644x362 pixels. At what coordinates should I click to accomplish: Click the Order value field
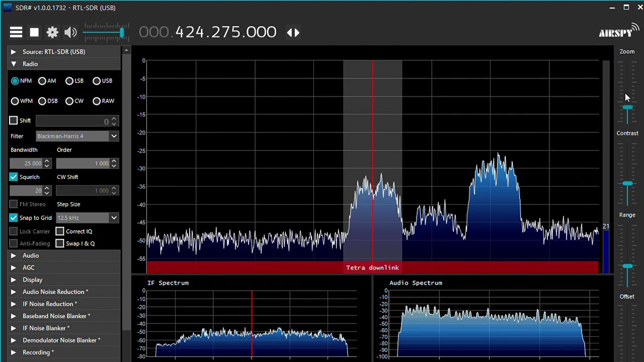pyautogui.click(x=83, y=163)
